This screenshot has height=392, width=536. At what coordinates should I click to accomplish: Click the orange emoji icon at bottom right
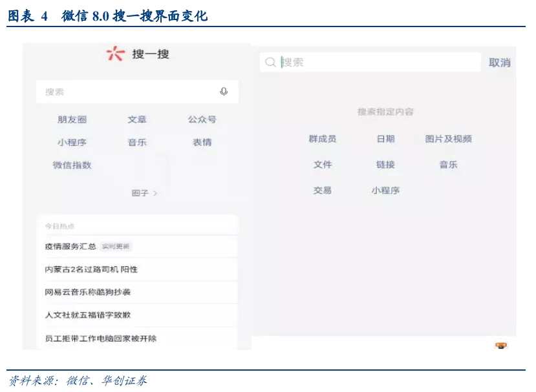[501, 346]
